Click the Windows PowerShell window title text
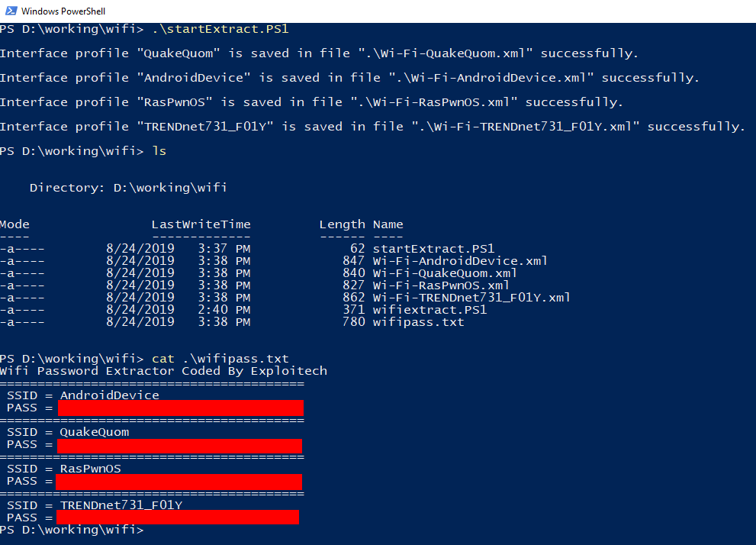Viewport: 756px width, 545px height. pyautogui.click(x=63, y=11)
